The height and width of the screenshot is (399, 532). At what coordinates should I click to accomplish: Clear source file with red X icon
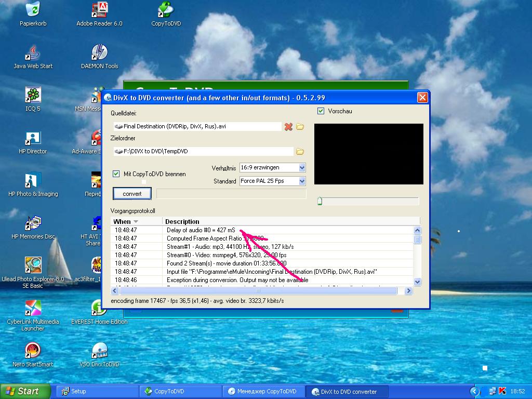[288, 127]
